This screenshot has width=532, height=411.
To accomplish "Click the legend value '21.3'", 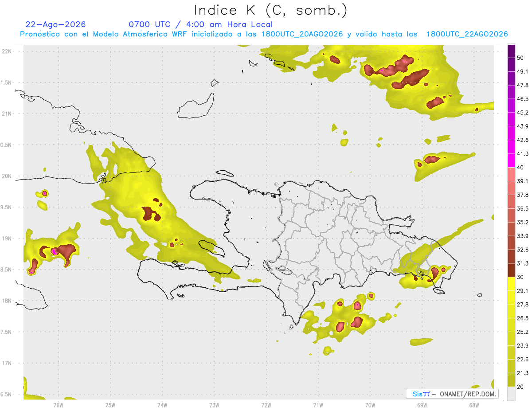I will coord(523,373).
